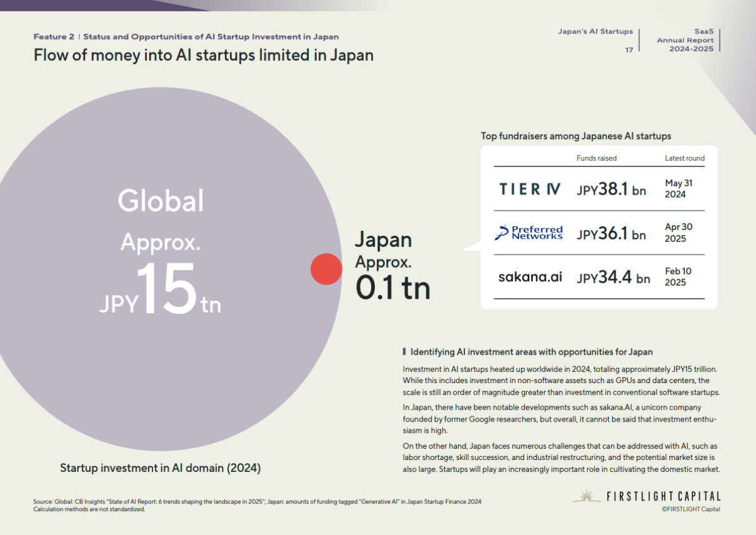Click the sakana.ai logo
The image size is (756, 535).
tap(530, 277)
